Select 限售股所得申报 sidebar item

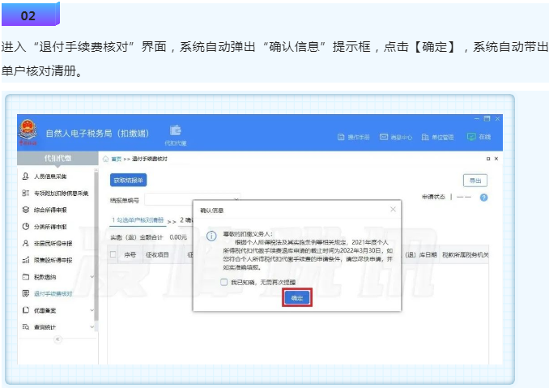pyautogui.click(x=47, y=260)
